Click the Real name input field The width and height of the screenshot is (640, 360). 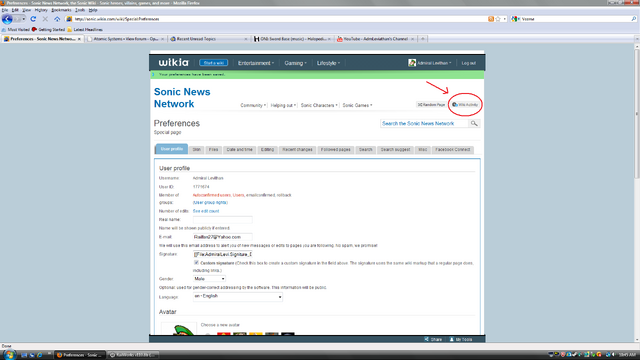click(222, 220)
